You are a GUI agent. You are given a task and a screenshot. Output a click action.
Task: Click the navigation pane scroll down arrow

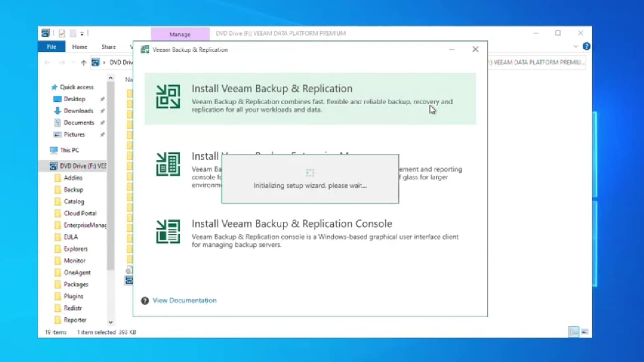[111, 322]
